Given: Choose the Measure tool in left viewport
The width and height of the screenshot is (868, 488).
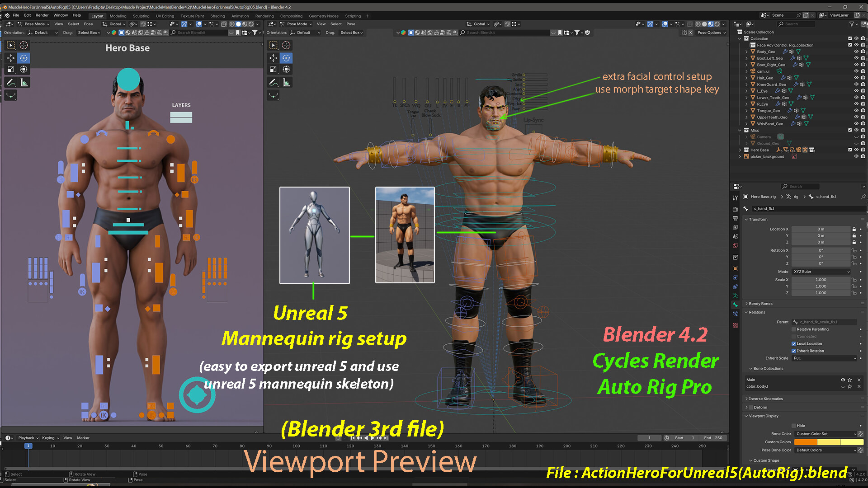Looking at the screenshot, I should [24, 82].
